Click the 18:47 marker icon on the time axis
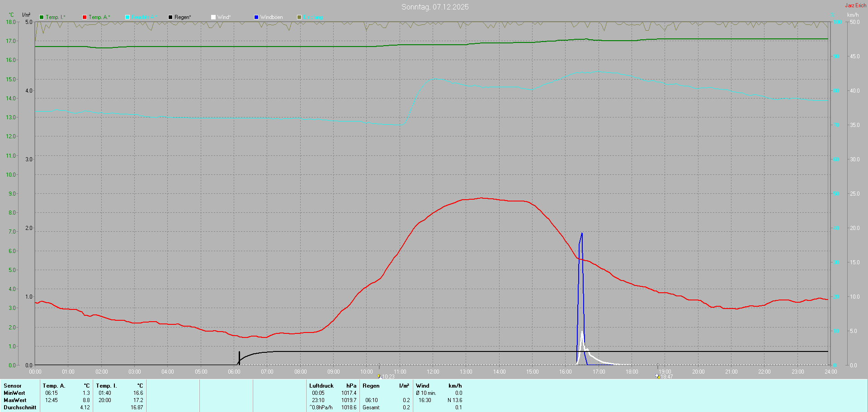868x412 pixels. tap(657, 376)
